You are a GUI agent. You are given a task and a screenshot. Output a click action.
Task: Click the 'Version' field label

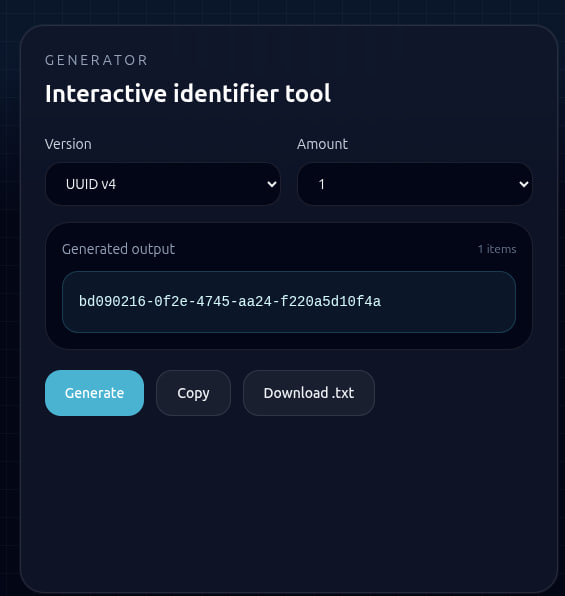(68, 144)
